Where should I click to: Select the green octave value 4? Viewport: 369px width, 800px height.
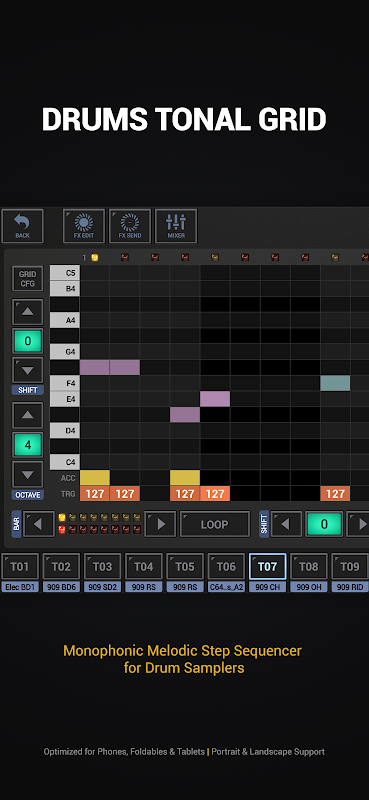pos(28,445)
